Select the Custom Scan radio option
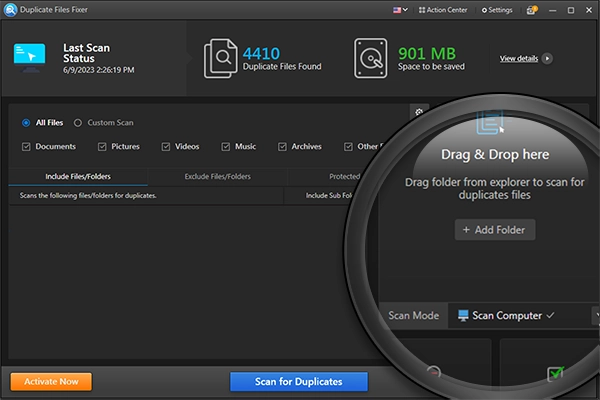 tap(78, 123)
